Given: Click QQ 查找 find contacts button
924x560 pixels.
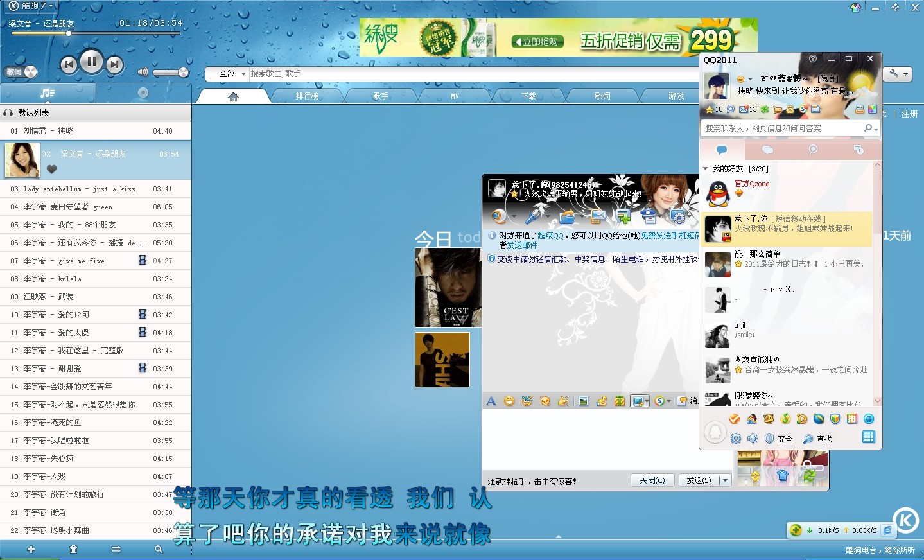Looking at the screenshot, I should (x=817, y=439).
